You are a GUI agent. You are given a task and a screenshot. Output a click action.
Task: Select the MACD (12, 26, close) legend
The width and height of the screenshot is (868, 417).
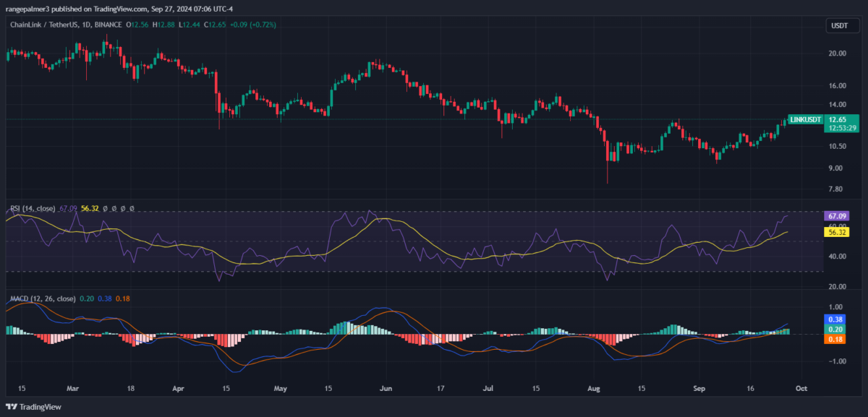(42, 298)
